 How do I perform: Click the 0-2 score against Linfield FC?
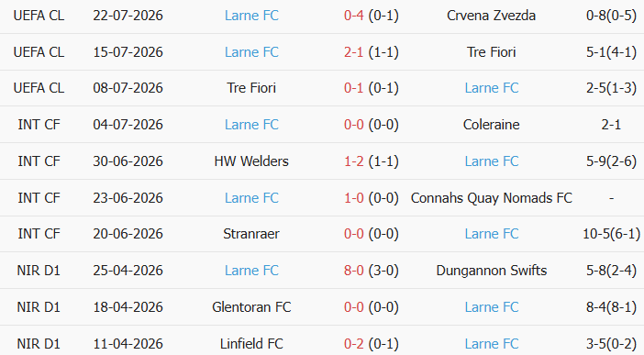pyautogui.click(x=353, y=343)
